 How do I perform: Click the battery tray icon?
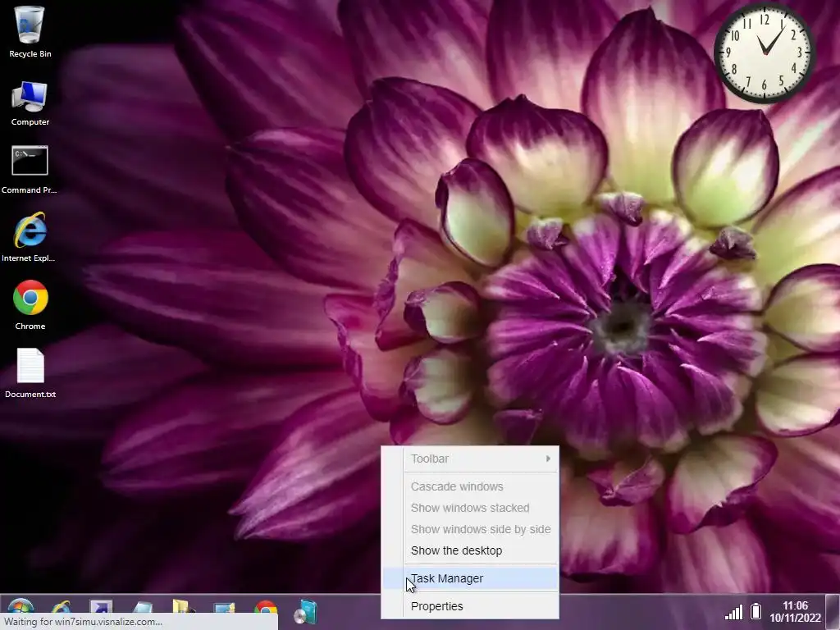(x=756, y=611)
